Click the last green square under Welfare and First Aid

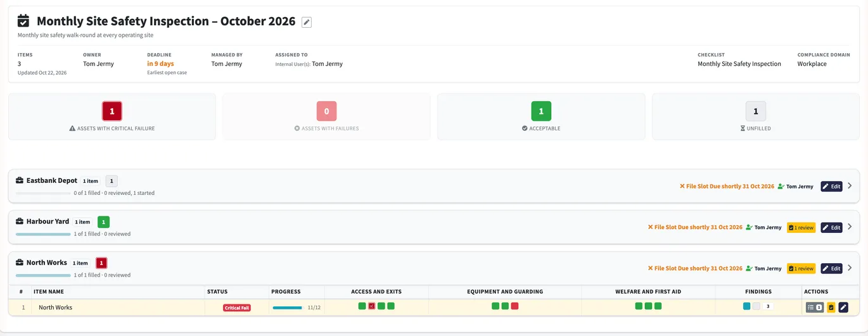pyautogui.click(x=658, y=306)
